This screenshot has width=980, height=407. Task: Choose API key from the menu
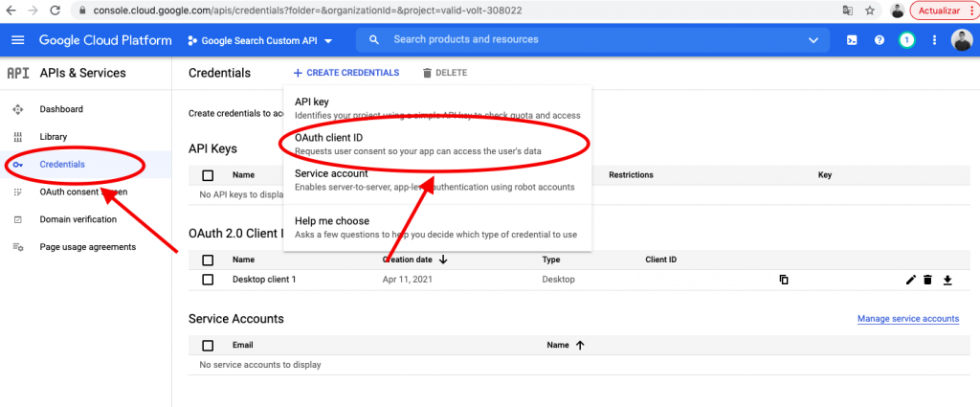[437, 108]
